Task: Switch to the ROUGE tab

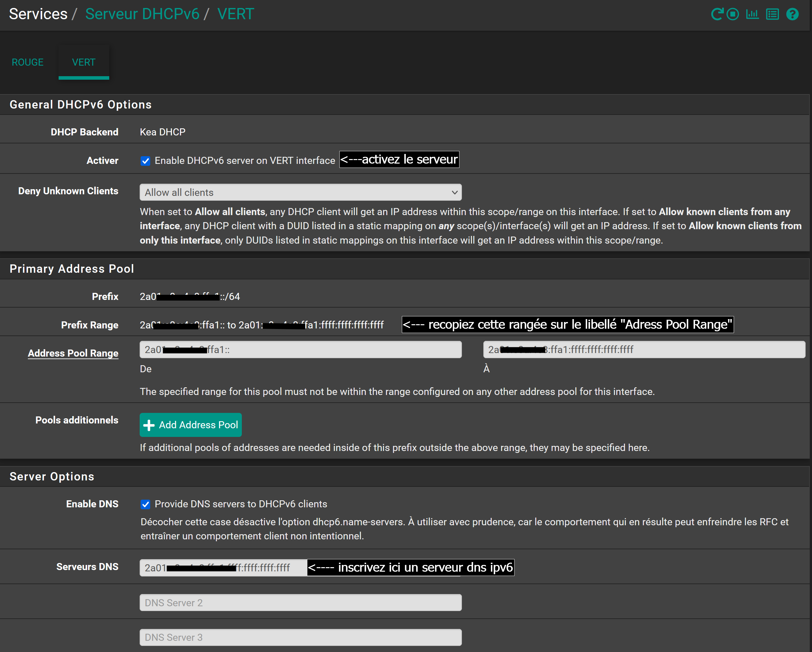Action: [28, 62]
